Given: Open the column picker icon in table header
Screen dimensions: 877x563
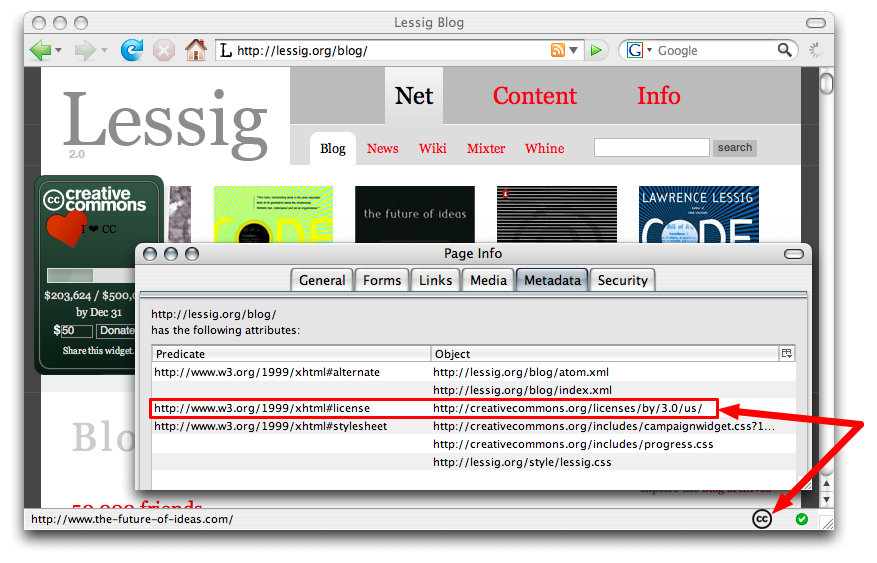Looking at the screenshot, I should pyautogui.click(x=787, y=353).
